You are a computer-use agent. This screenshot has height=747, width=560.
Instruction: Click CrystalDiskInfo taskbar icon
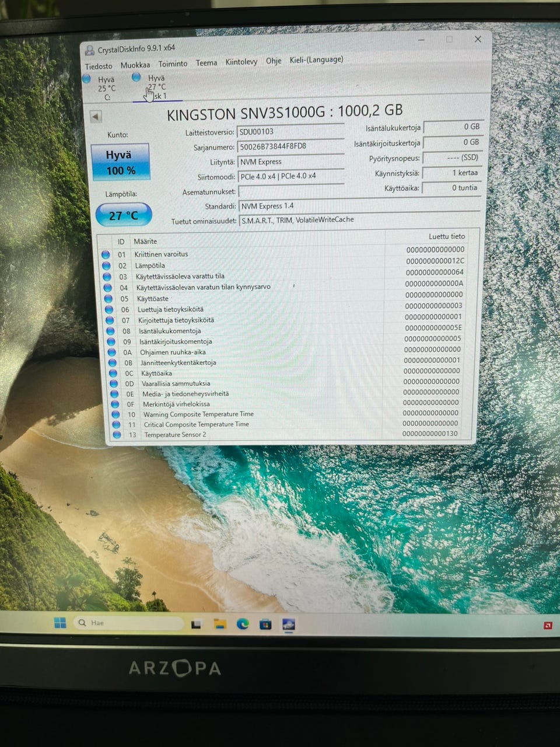(288, 624)
